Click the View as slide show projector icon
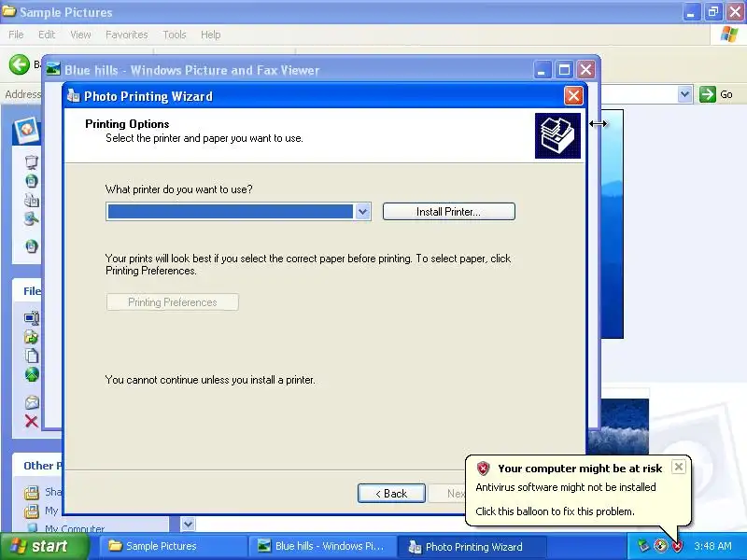The width and height of the screenshot is (747, 560). [32, 161]
